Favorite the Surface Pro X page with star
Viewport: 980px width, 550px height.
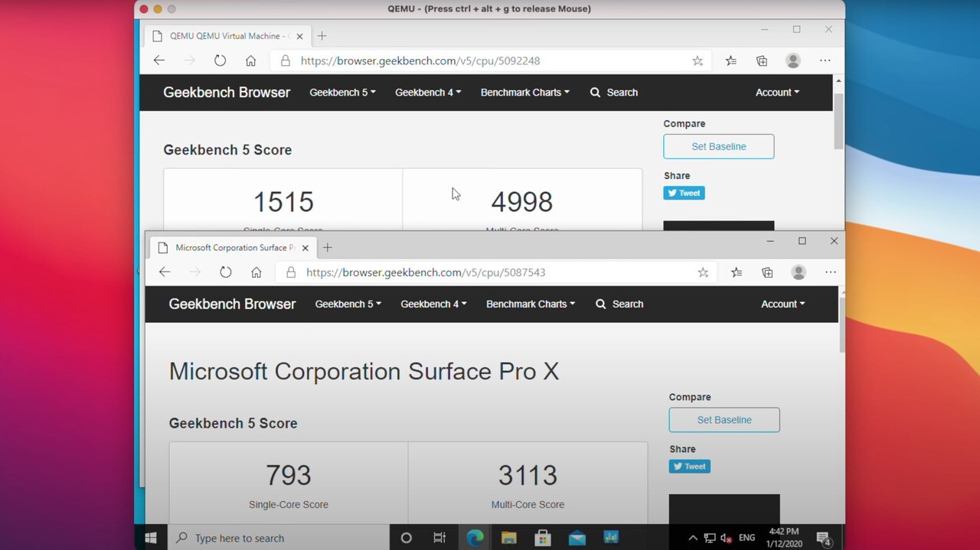[x=703, y=272]
